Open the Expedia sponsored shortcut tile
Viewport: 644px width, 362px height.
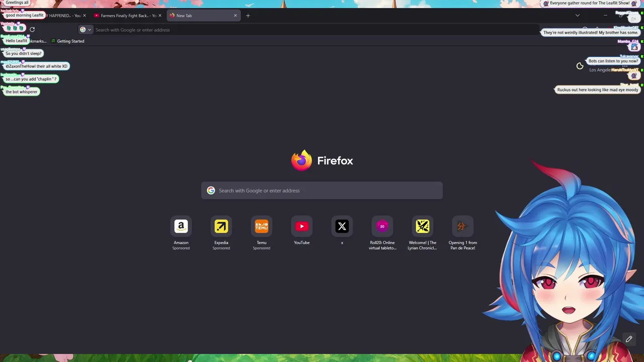point(221,226)
